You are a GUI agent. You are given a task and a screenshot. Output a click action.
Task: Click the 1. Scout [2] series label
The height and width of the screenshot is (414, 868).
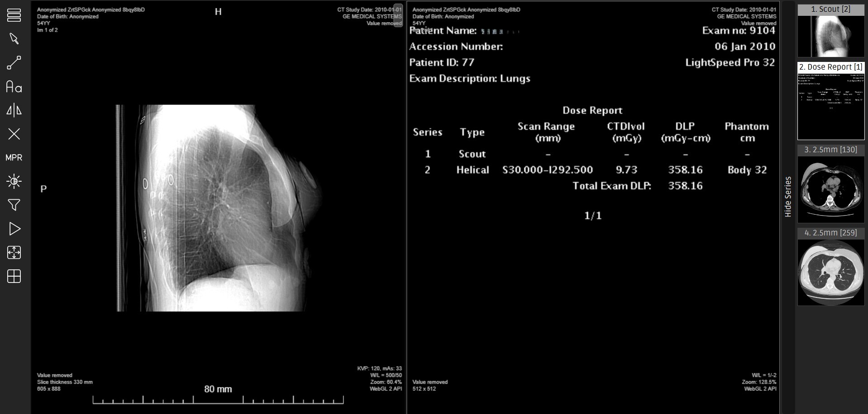(x=831, y=9)
